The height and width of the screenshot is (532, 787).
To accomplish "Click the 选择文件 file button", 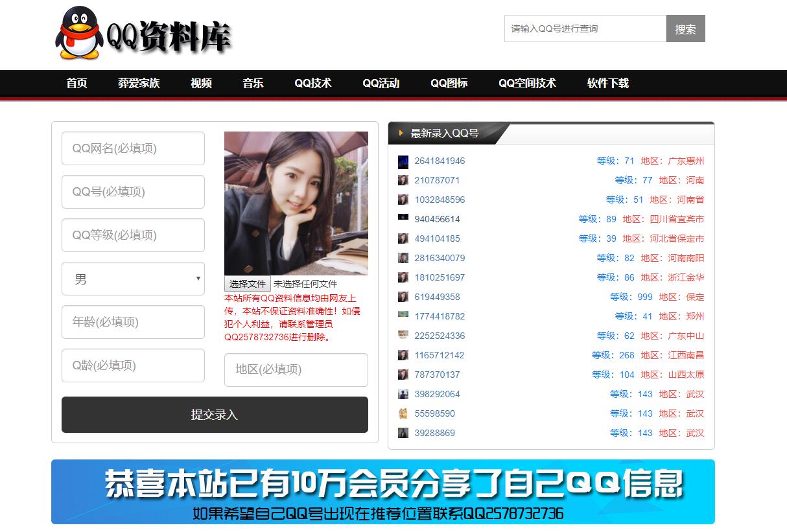I will [248, 284].
